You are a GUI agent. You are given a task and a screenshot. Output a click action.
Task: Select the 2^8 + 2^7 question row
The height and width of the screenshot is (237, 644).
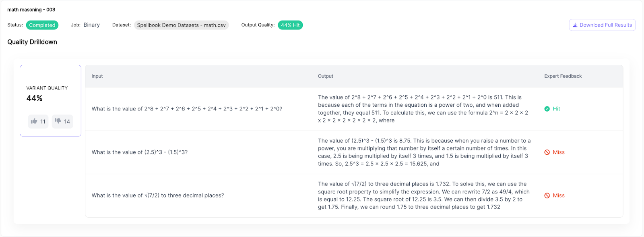tap(354, 109)
